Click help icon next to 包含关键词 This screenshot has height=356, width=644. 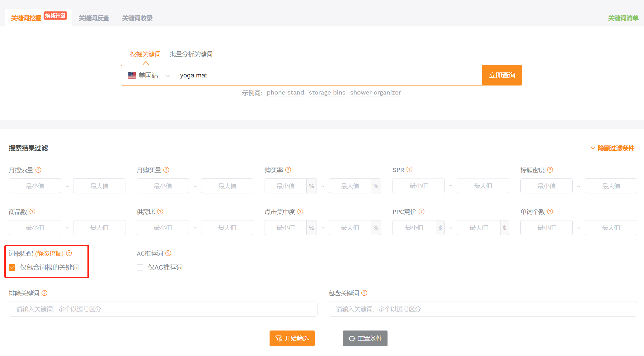click(364, 293)
